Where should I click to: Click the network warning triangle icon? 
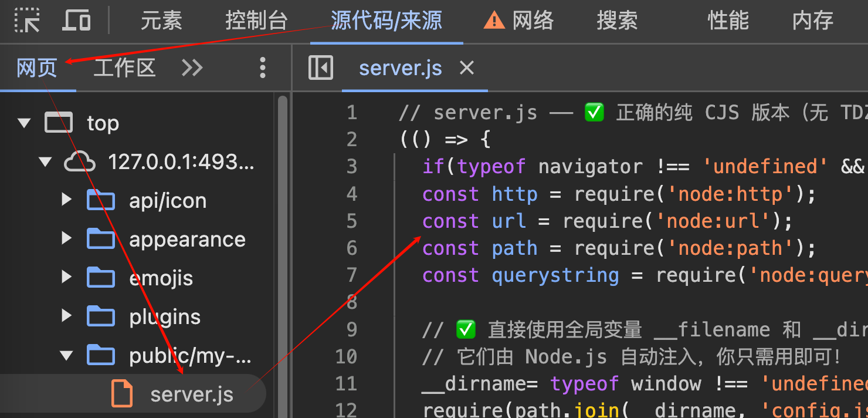click(494, 21)
